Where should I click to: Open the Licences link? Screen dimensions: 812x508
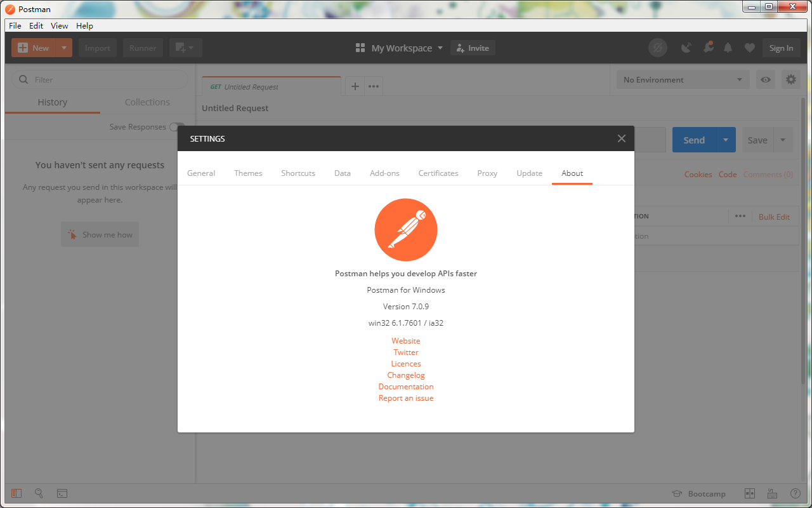click(406, 364)
